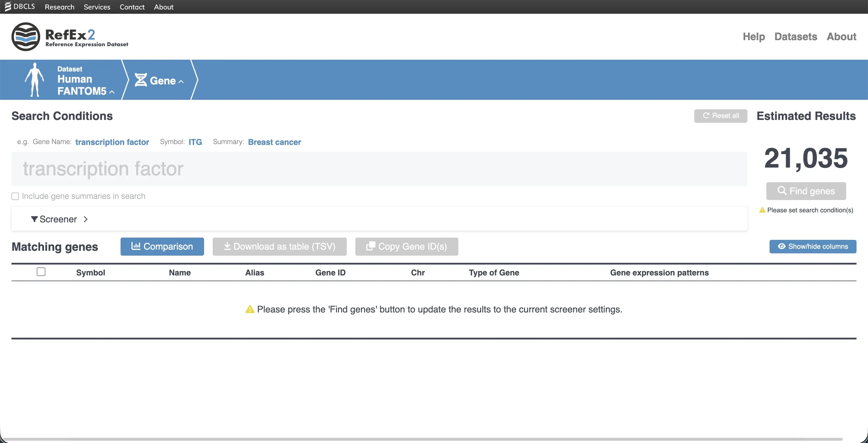This screenshot has width=868, height=443.
Task: Click the DNA helix Gene icon
Action: (x=141, y=80)
